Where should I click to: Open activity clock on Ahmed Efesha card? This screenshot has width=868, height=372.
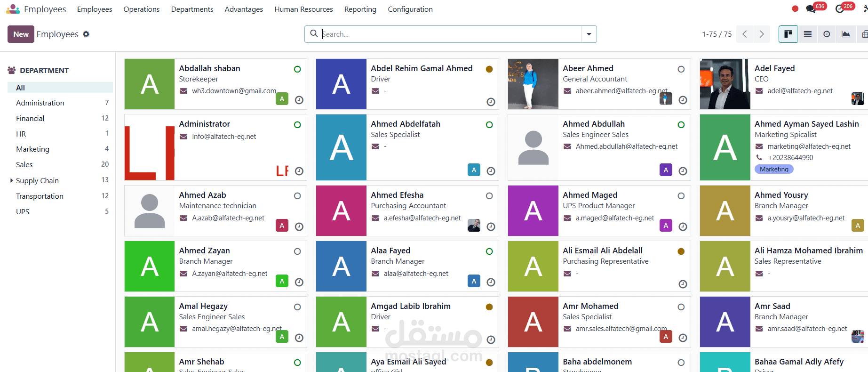pos(491,226)
